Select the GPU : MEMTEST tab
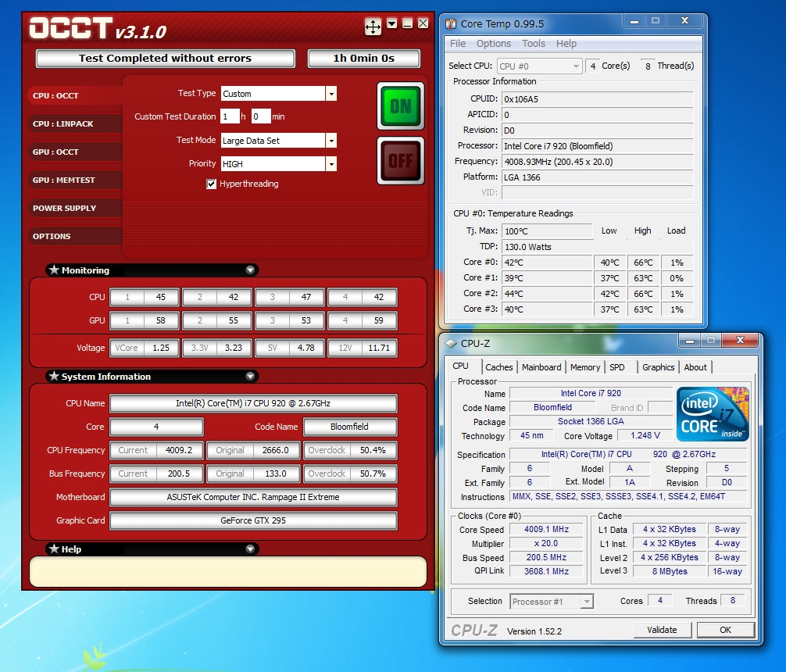This screenshot has width=786, height=672. (x=73, y=180)
